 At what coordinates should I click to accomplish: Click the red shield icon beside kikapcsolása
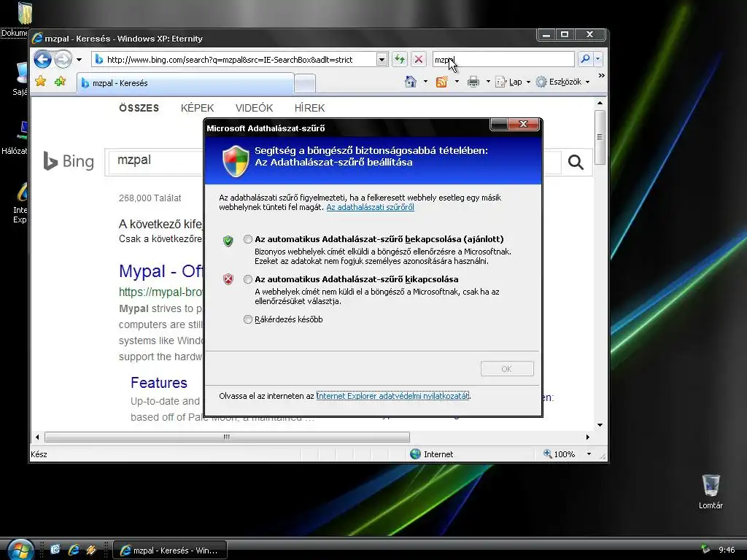(228, 279)
